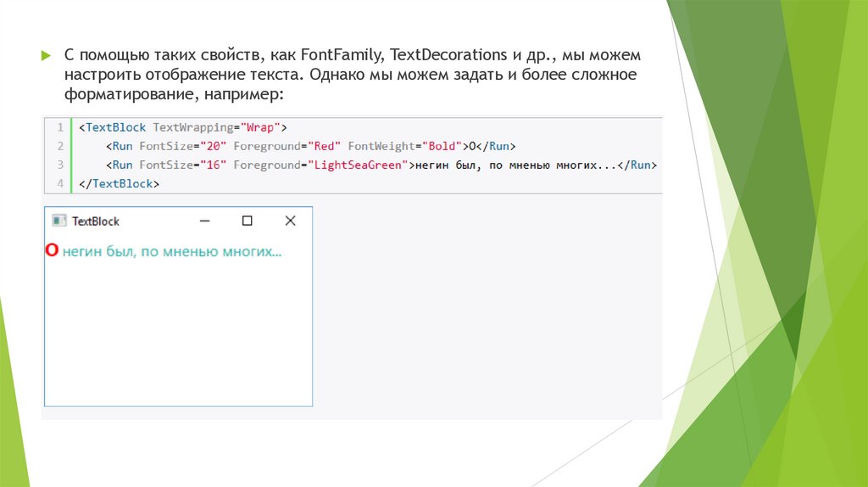This screenshot has height=487, width=868.
Task: Click Foreground="Red" in the code
Action: (x=287, y=146)
